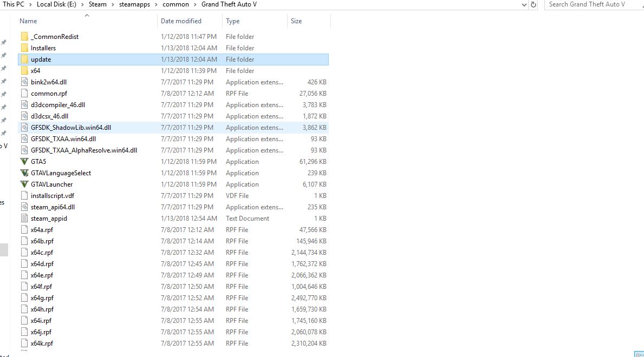Screen dimensions: 644x357
Task: Click the d3dcompiler_46.dll file icon
Action: (x=24, y=104)
